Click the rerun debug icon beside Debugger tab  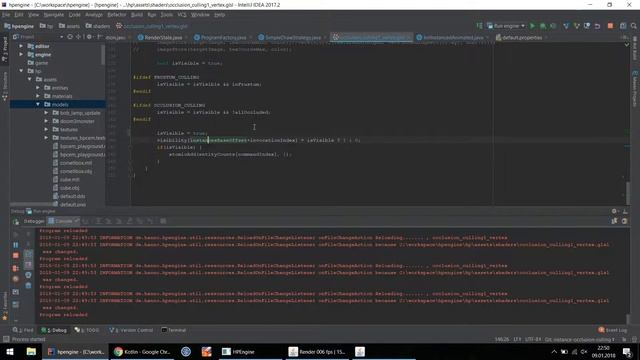[x=16, y=221]
